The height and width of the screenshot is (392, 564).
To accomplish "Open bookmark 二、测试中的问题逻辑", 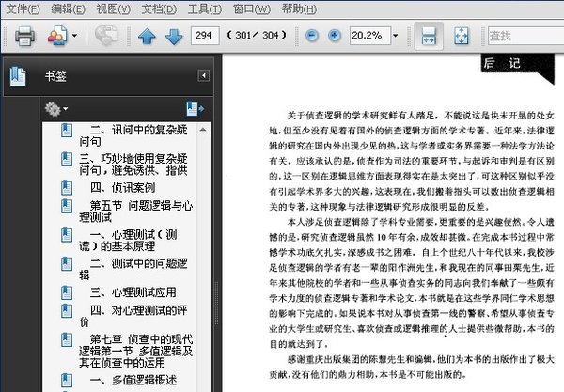I will point(133,269).
